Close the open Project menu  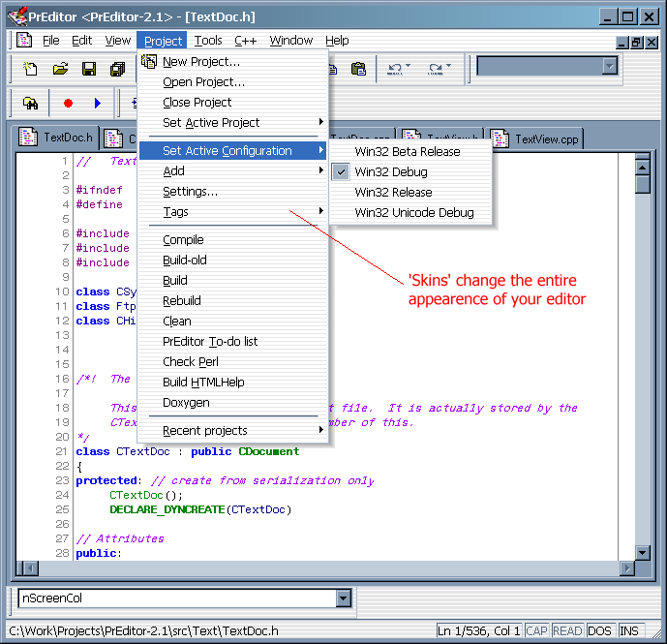click(163, 41)
